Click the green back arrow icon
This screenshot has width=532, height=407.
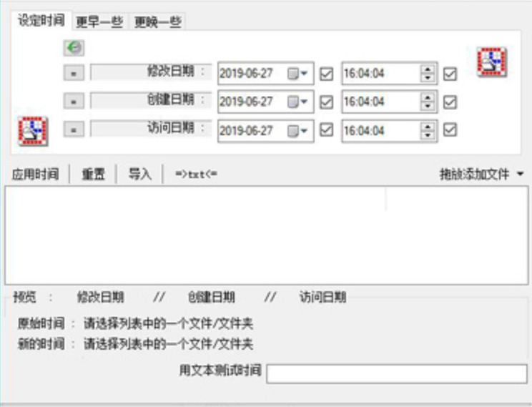coord(74,48)
